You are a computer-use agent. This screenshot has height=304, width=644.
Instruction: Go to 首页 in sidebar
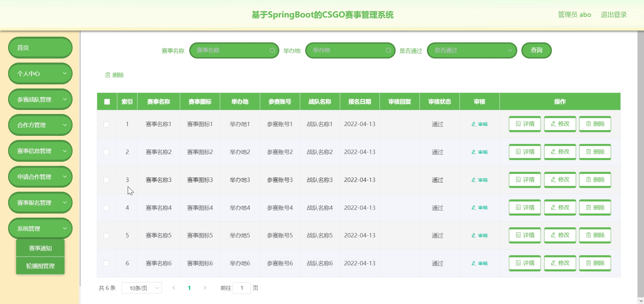[x=40, y=47]
